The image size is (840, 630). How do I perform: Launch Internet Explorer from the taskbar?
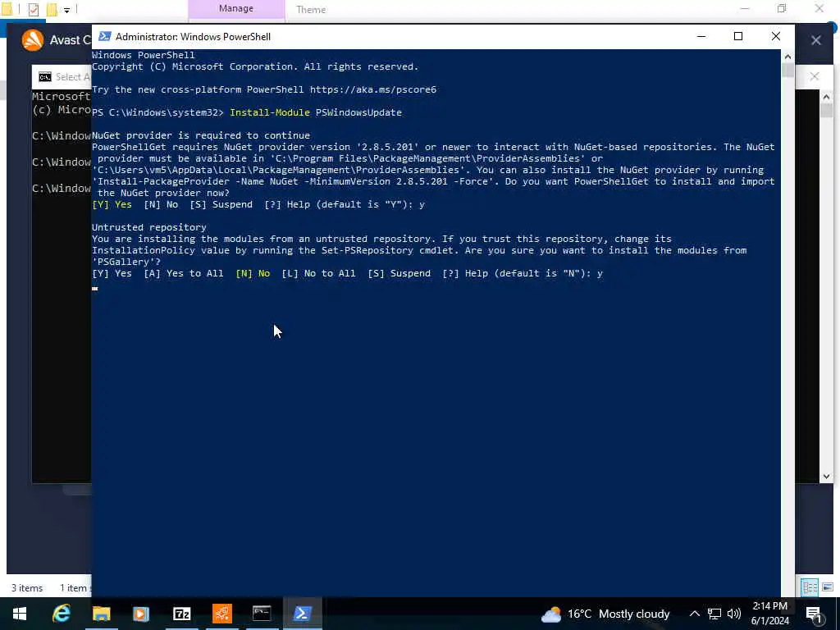(x=61, y=614)
